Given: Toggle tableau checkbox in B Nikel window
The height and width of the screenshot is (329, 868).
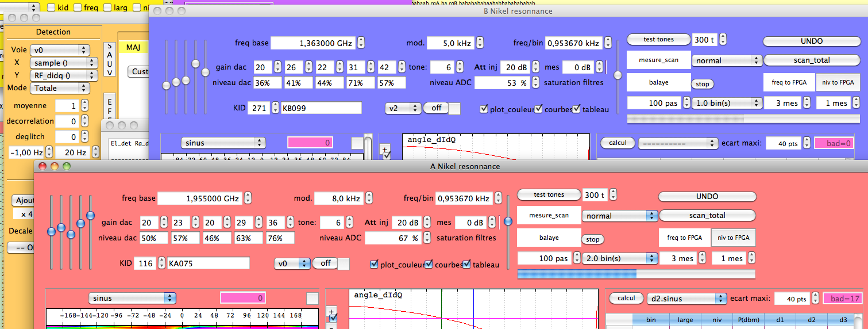Looking at the screenshot, I should coord(577,109).
